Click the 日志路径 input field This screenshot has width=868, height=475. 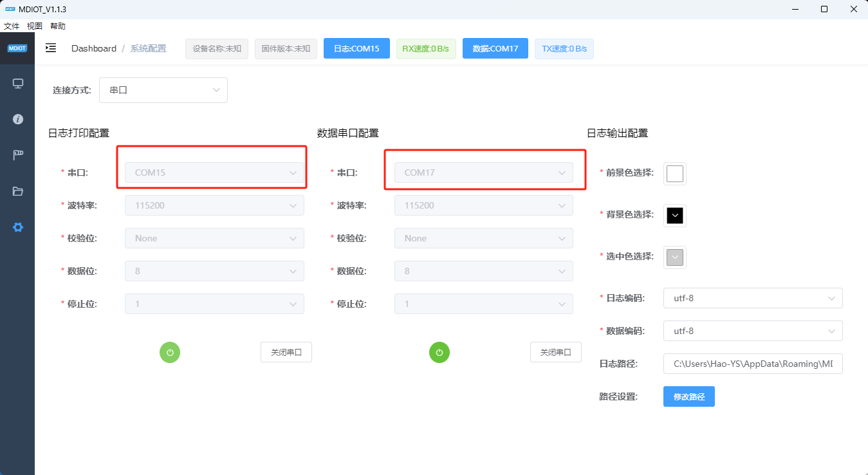coord(752,364)
